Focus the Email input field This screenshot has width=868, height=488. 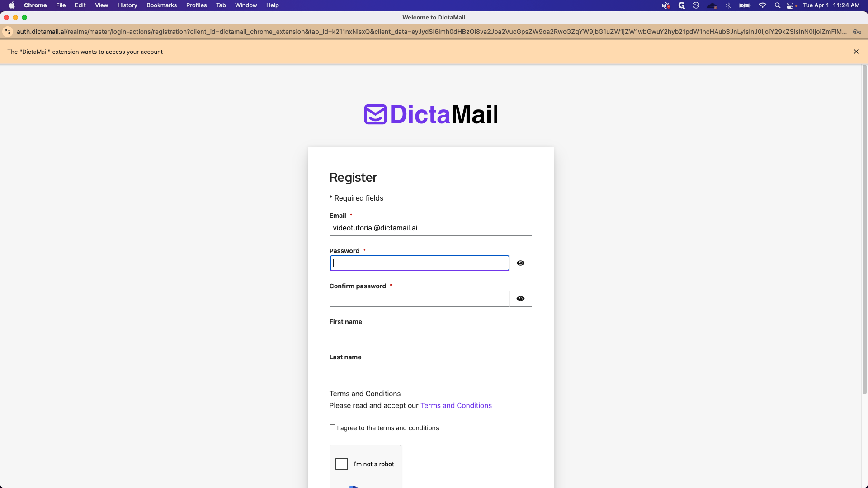pos(430,228)
